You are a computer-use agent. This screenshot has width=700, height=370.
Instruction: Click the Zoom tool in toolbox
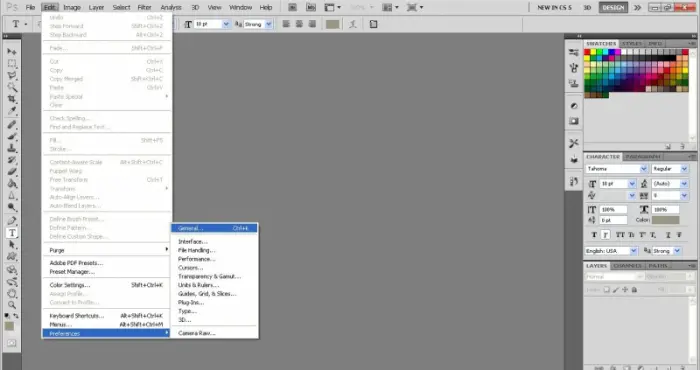click(x=12, y=305)
